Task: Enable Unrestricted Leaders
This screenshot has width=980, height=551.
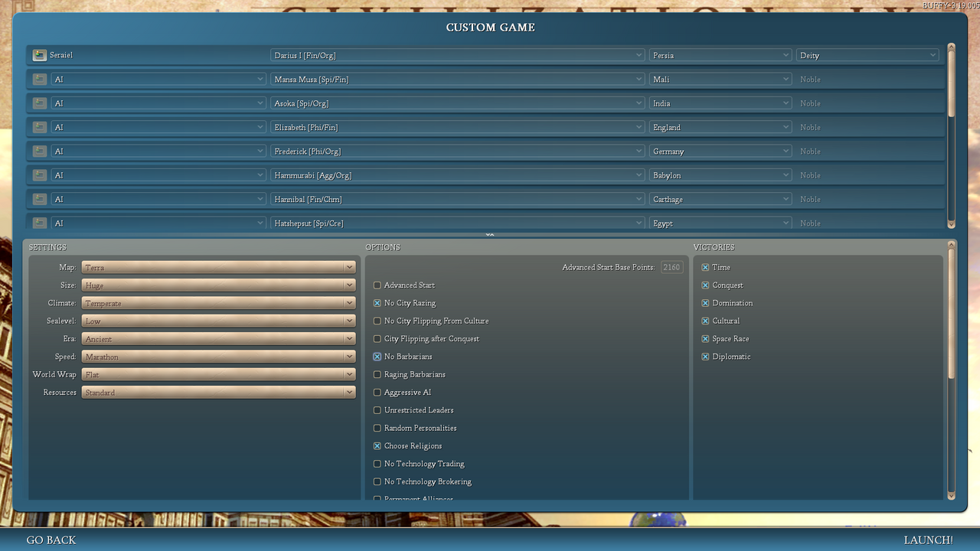Action: point(377,410)
